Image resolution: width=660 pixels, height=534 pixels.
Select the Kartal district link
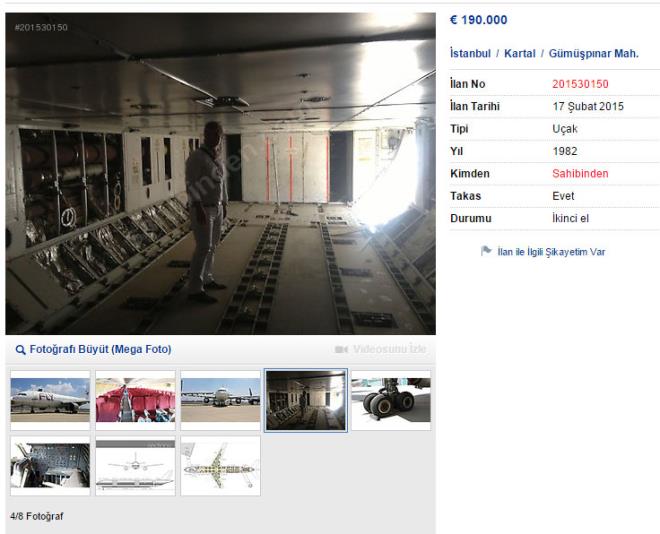tap(520, 53)
